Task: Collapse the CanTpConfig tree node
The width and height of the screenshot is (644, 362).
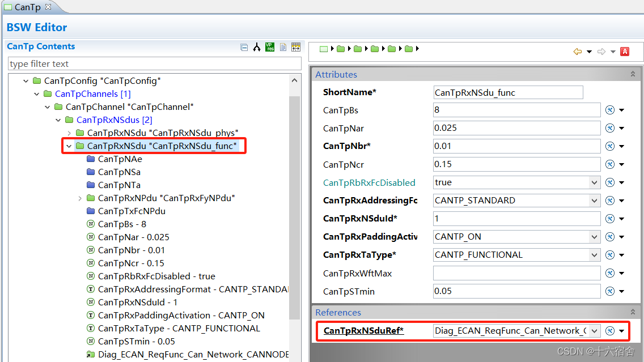Action: coord(26,81)
